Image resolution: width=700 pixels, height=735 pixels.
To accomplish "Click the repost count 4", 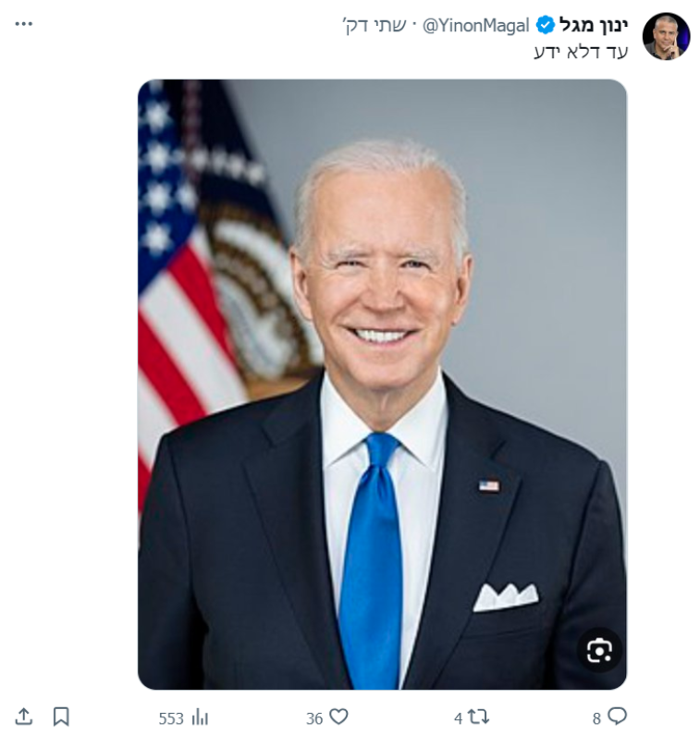I will click(x=459, y=717).
